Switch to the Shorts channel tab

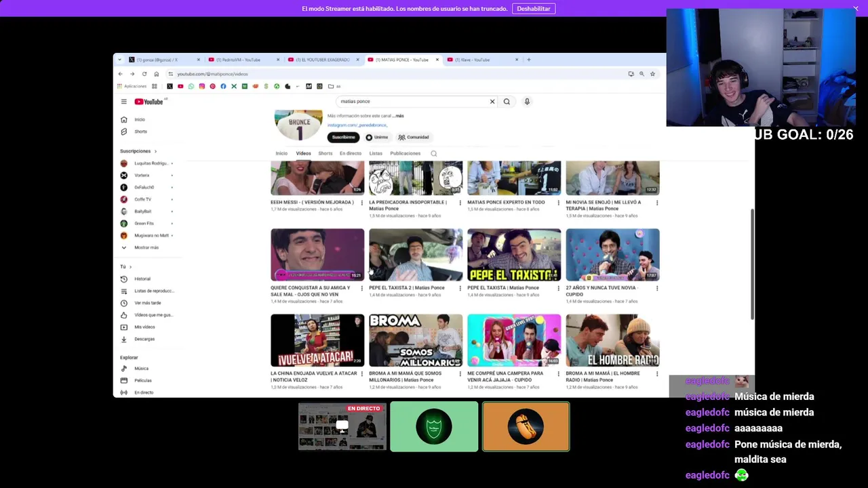pyautogui.click(x=325, y=153)
